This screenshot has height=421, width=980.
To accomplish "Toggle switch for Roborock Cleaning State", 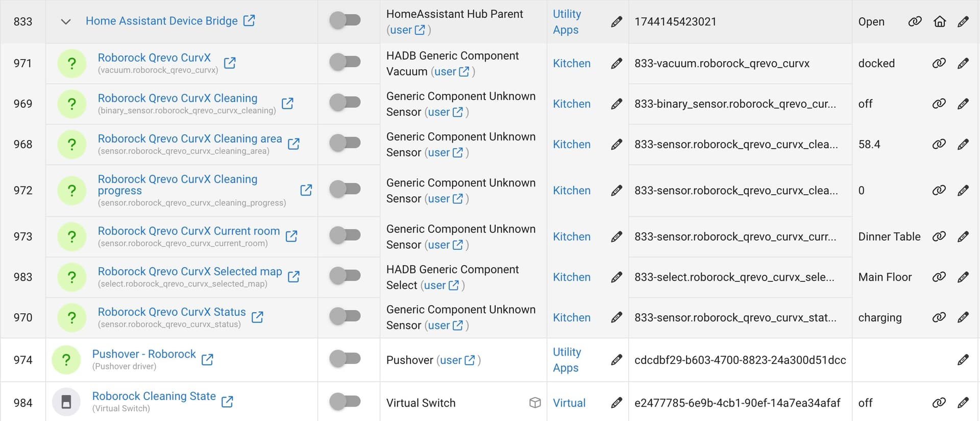I will coord(345,402).
